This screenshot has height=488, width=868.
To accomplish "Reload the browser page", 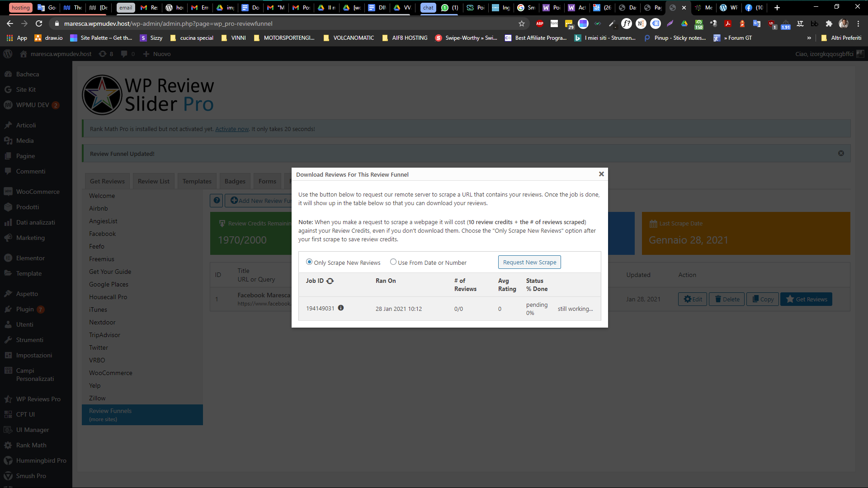I will pyautogui.click(x=39, y=23).
